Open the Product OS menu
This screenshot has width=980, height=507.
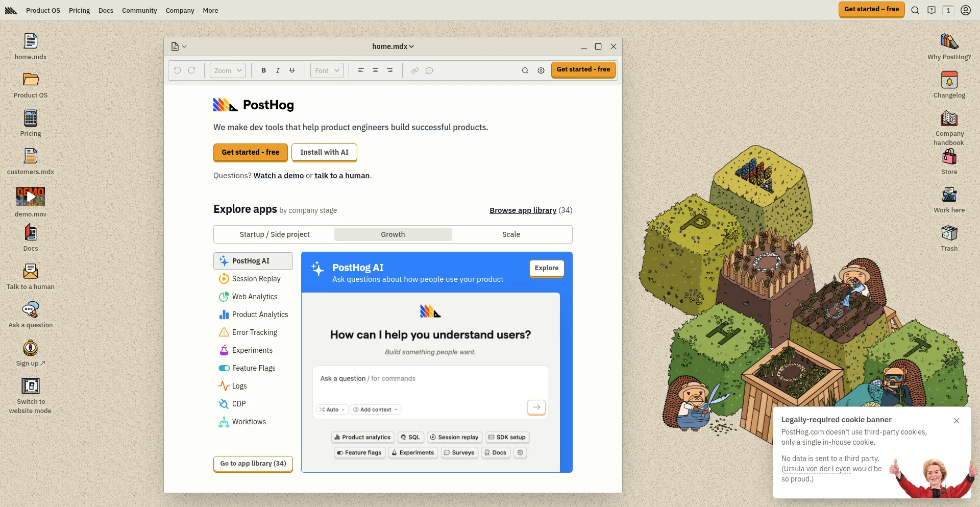point(43,10)
